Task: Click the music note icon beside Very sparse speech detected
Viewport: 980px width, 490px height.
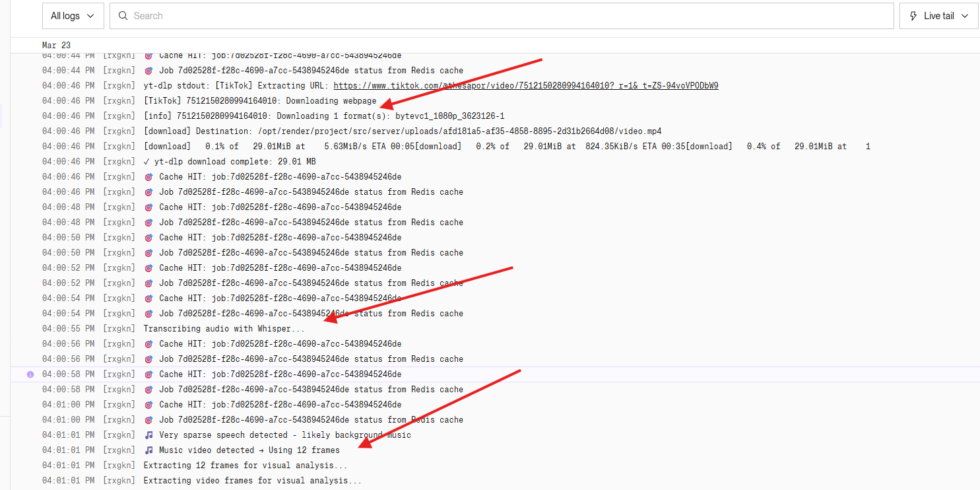Action: click(x=150, y=435)
